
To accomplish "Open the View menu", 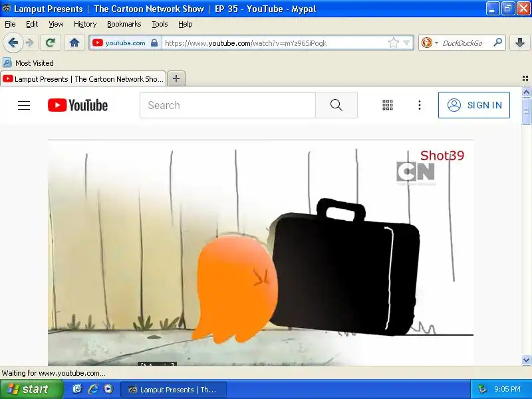I will point(56,24).
